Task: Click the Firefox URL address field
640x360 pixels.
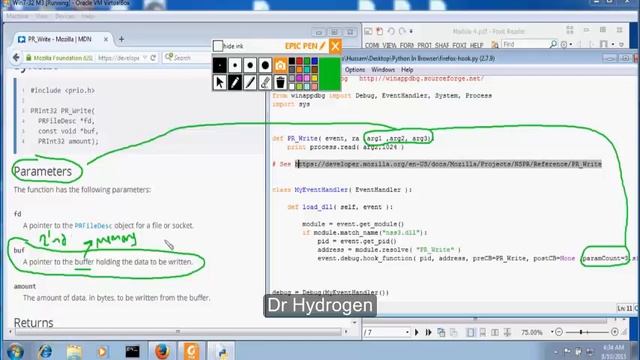Action: (119, 58)
